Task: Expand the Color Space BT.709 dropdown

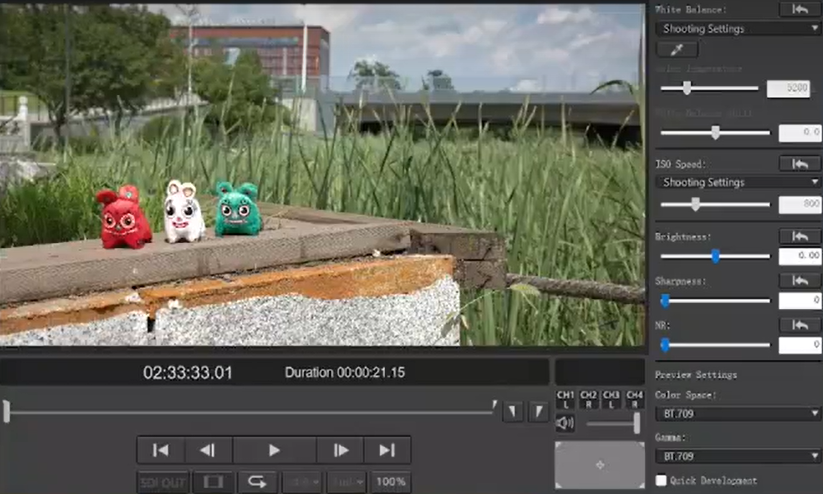Action: click(738, 413)
